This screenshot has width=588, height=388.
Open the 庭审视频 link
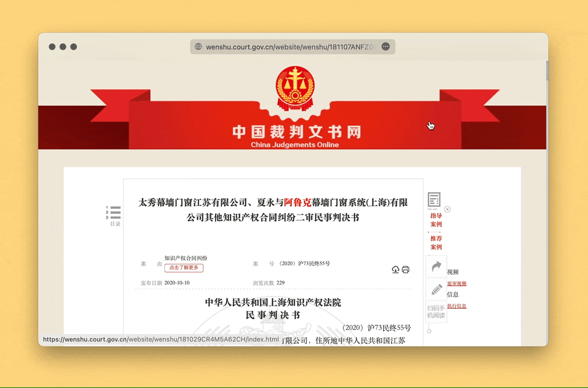coord(457,284)
